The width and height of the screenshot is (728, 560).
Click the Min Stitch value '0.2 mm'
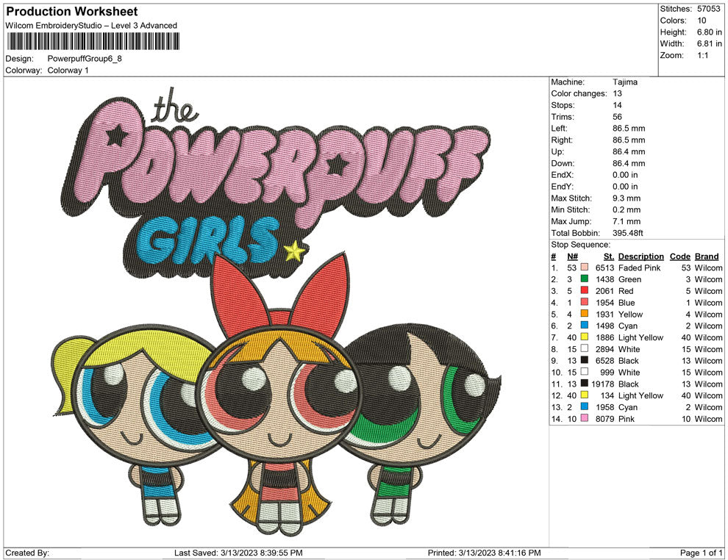tap(627, 209)
